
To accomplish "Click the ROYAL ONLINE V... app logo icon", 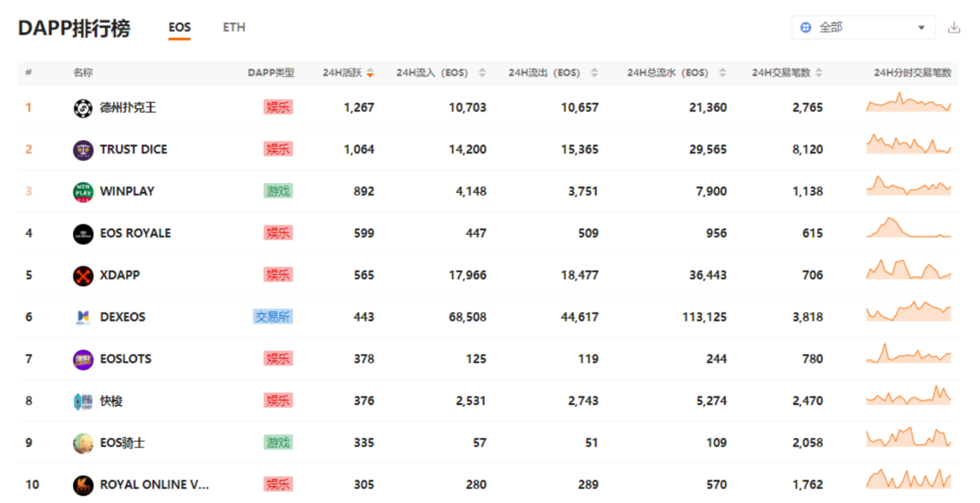I will point(83,485).
